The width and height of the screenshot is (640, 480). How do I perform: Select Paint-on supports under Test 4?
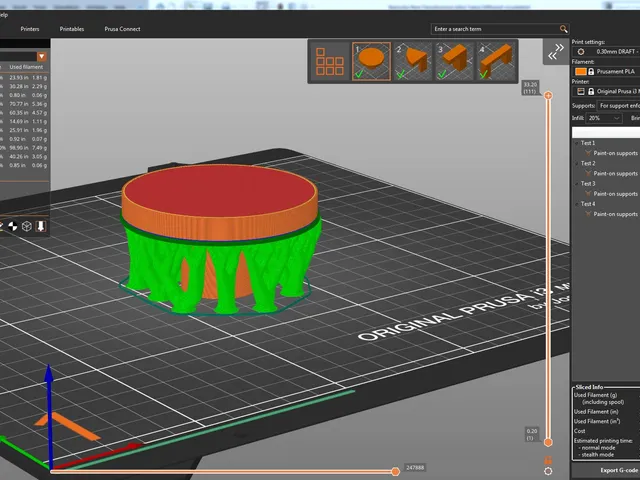click(616, 214)
